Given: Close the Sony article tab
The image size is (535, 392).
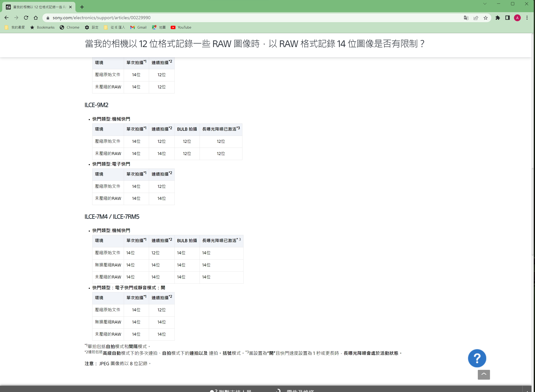Looking at the screenshot, I should [x=70, y=7].
